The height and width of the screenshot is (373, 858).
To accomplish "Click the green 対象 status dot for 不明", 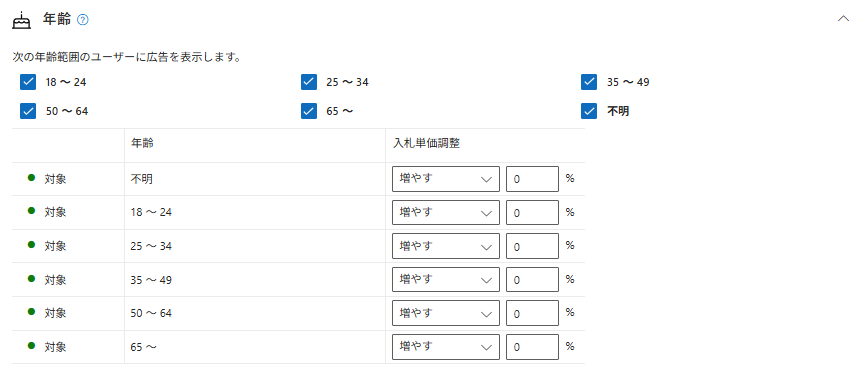I will click(32, 178).
